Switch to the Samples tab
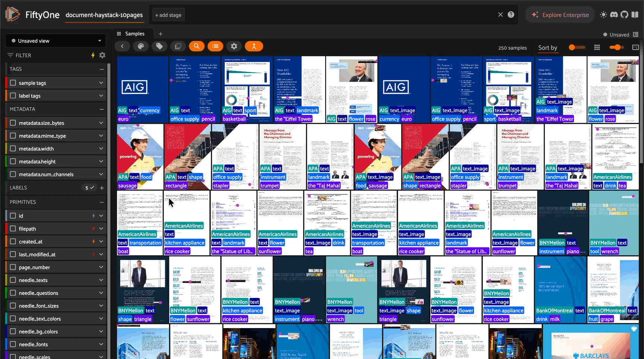The image size is (644, 359). coord(135,34)
